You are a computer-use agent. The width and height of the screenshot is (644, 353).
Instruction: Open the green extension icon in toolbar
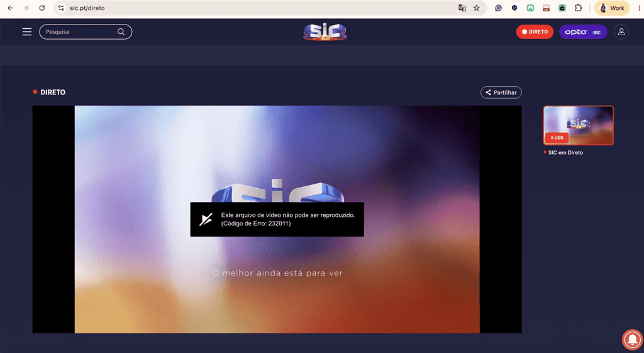click(x=530, y=8)
